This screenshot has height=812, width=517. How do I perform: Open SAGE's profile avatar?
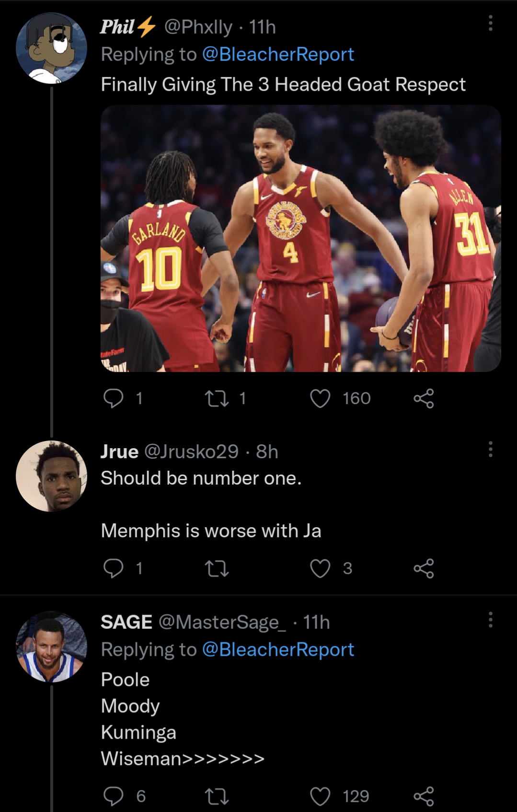[52, 647]
